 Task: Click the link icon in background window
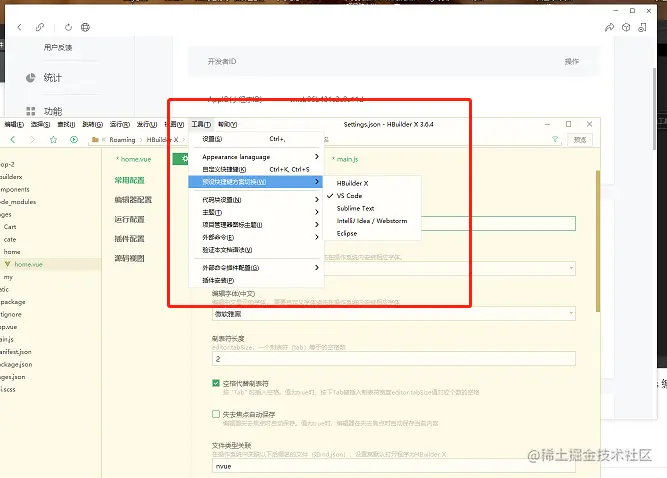click(40, 27)
